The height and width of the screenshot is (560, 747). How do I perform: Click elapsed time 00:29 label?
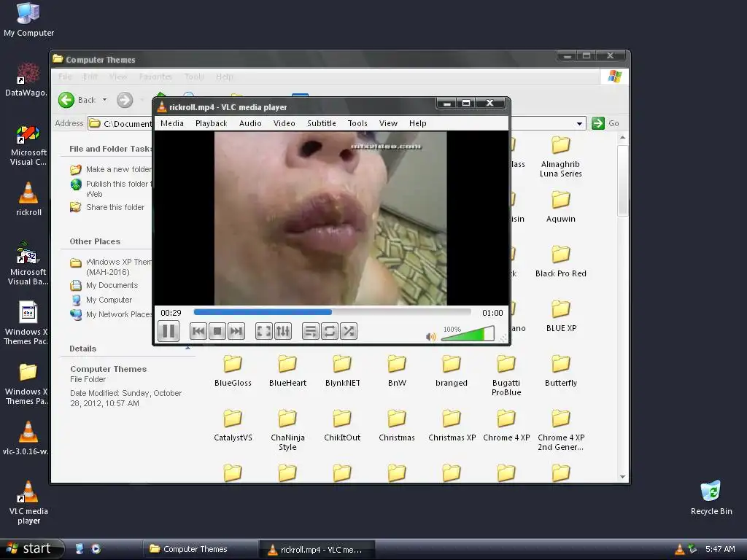click(171, 313)
